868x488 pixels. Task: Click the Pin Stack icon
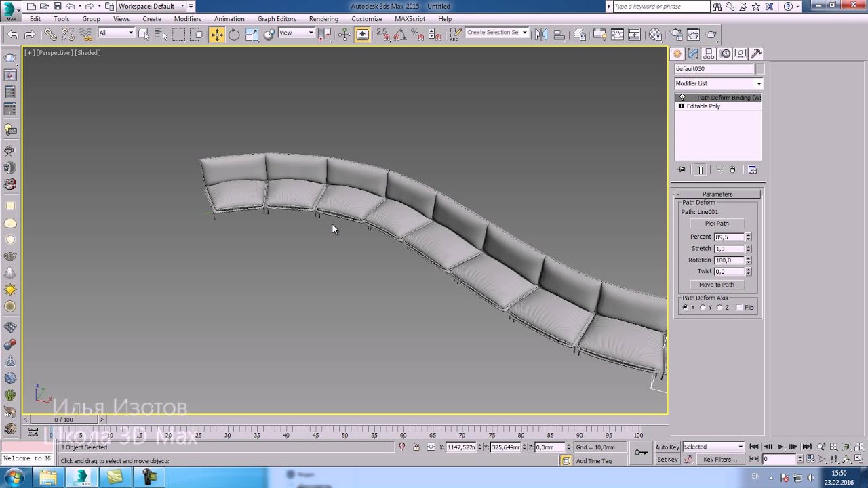682,169
